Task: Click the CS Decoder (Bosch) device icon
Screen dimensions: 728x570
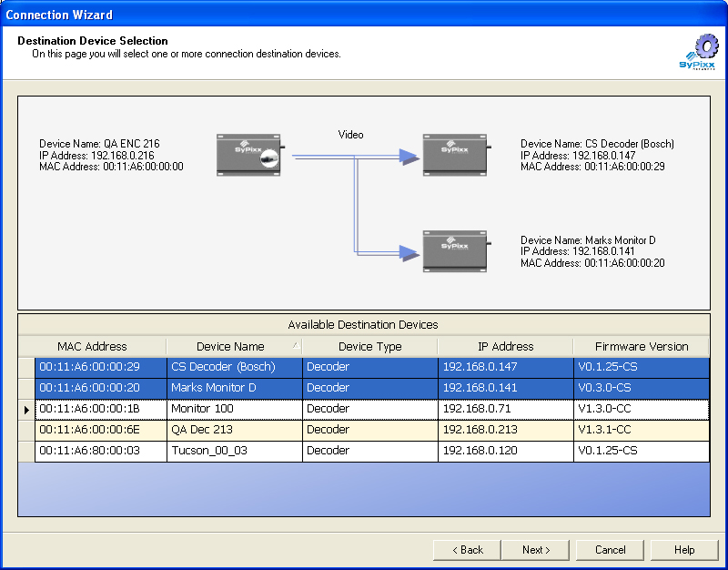Action: coord(456,155)
